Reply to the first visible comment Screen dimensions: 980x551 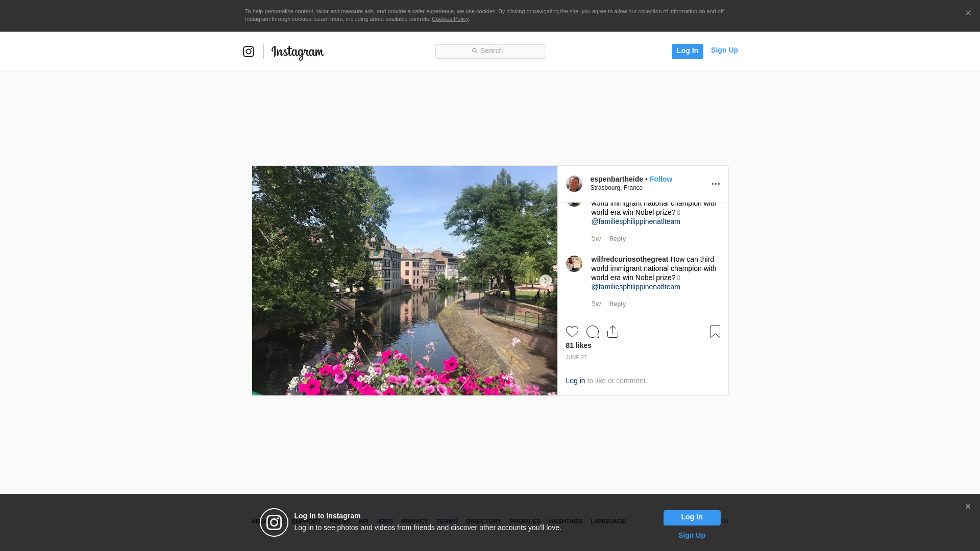[617, 239]
